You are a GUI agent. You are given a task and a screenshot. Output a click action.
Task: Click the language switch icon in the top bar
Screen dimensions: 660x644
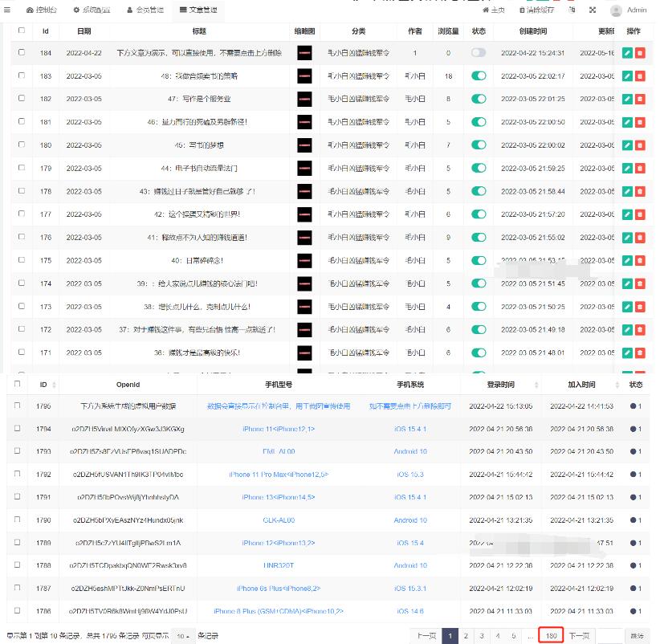click(571, 10)
